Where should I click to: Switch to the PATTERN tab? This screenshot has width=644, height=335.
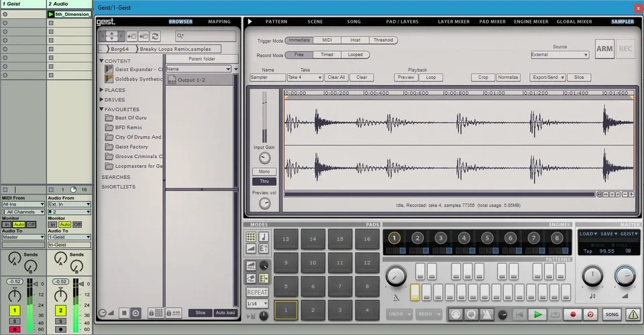[276, 21]
